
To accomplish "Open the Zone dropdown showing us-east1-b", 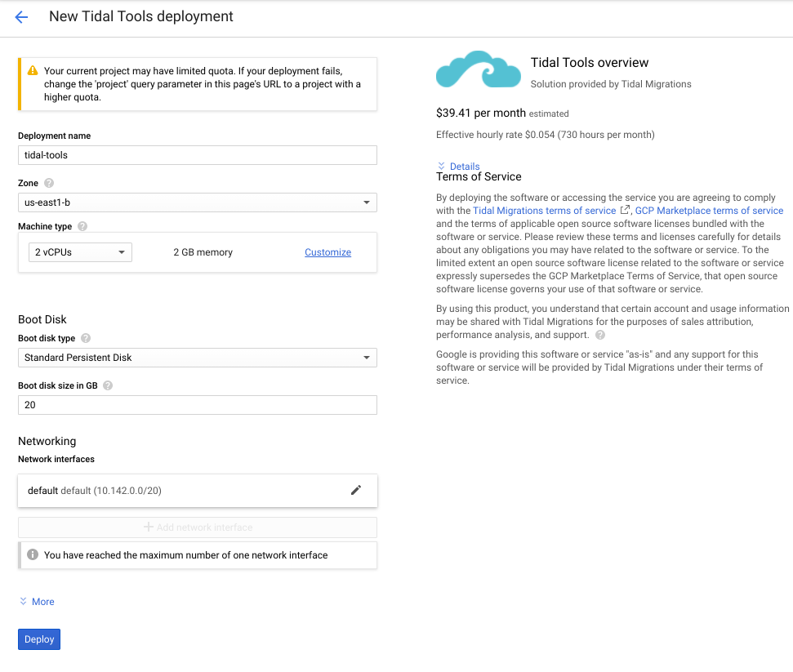I will (197, 202).
